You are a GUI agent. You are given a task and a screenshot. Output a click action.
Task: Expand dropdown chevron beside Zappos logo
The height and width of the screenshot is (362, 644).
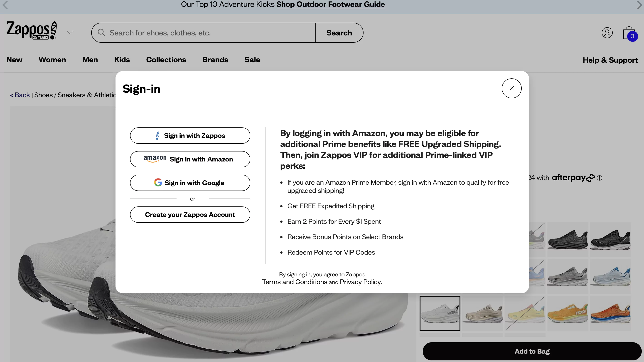point(70,32)
